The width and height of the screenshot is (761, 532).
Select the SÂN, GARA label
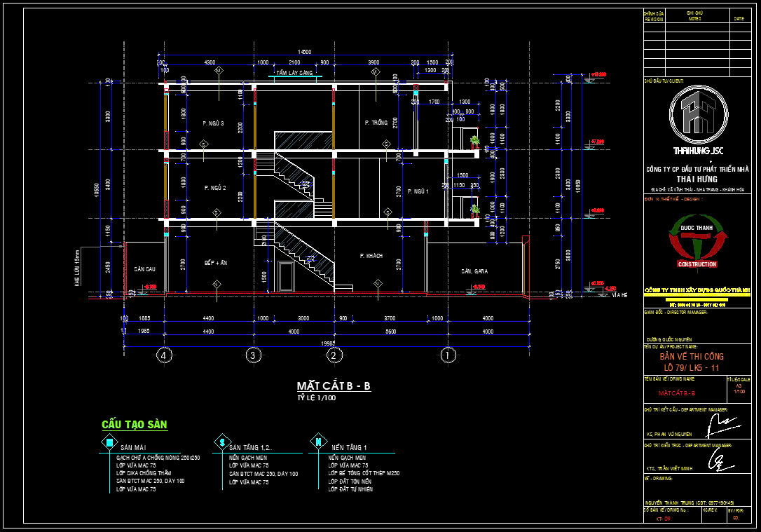474,271
